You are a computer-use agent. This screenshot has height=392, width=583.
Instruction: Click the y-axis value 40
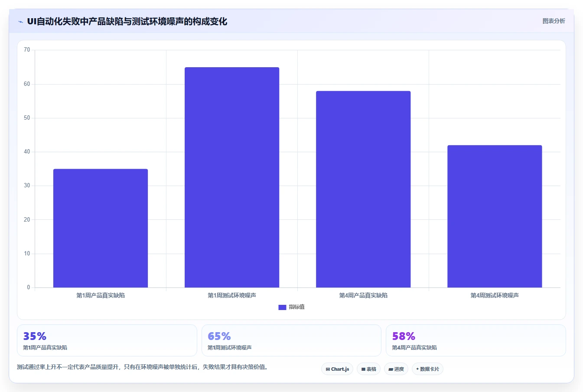tap(27, 152)
